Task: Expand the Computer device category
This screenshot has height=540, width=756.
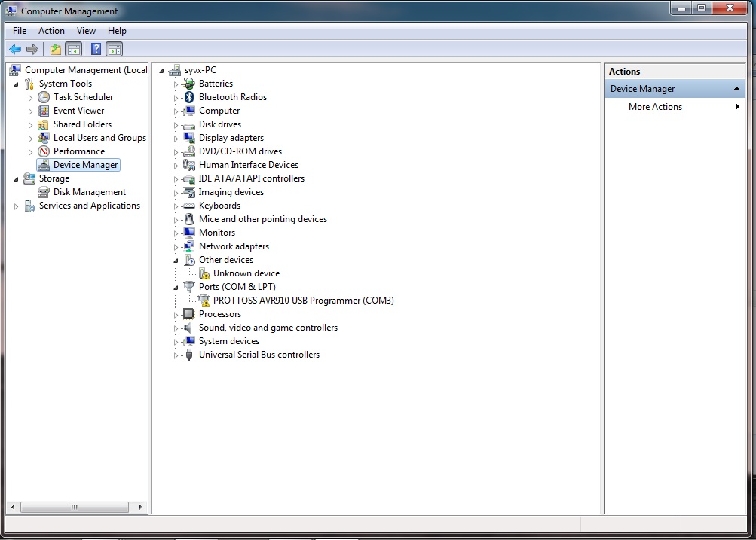Action: 176,111
